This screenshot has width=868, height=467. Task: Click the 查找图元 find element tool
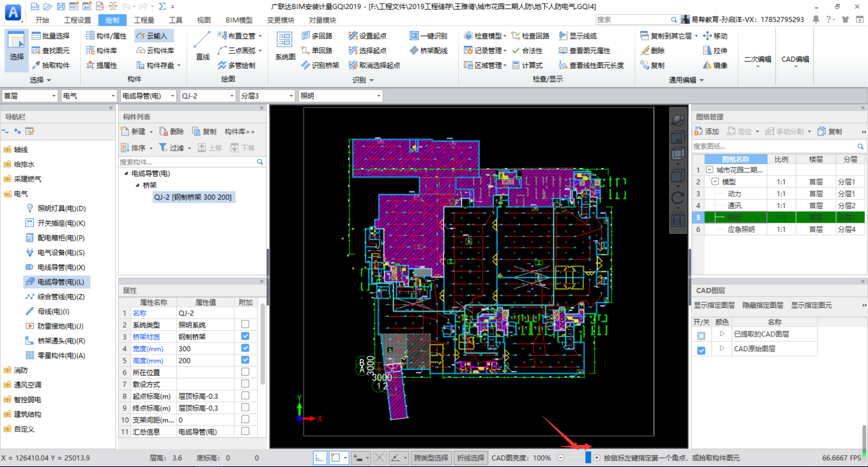point(51,51)
